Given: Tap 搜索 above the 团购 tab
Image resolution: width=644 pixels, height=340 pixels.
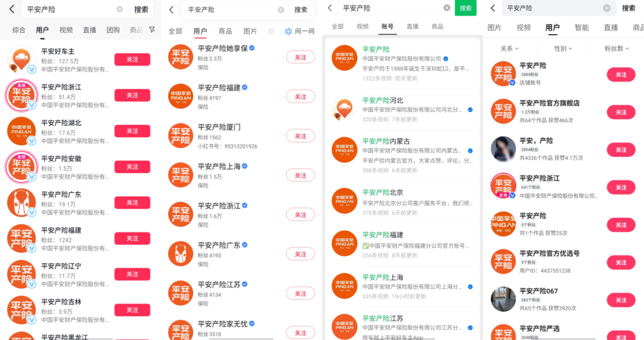Looking at the screenshot, I should 141,9.
